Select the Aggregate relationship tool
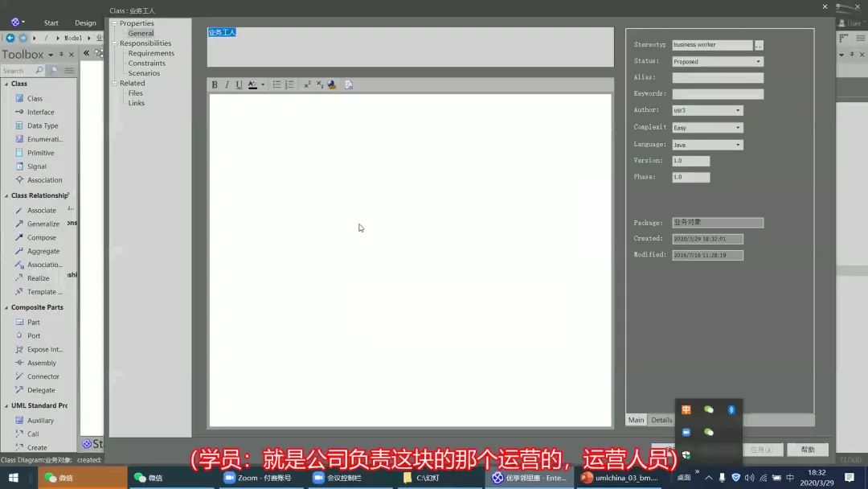The image size is (868, 489). [43, 251]
